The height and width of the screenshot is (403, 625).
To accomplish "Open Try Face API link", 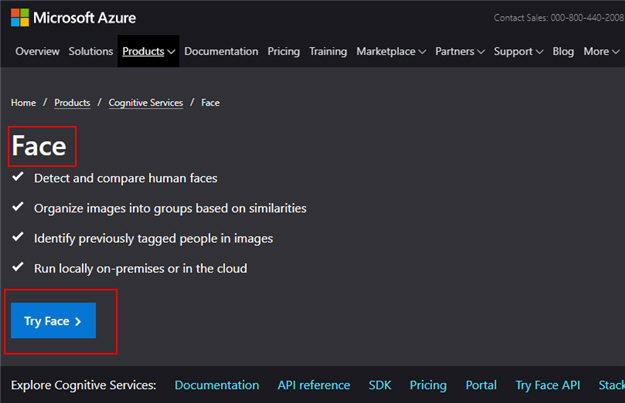I will pos(548,385).
